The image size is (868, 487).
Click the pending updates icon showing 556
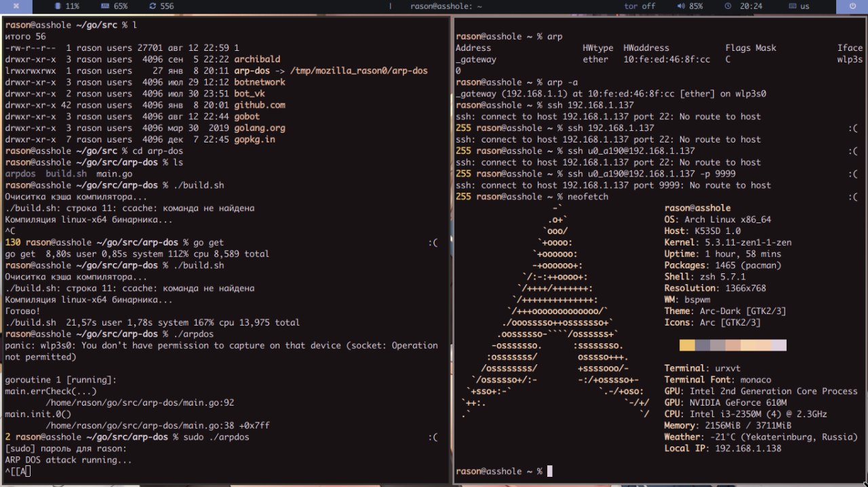tap(152, 6)
